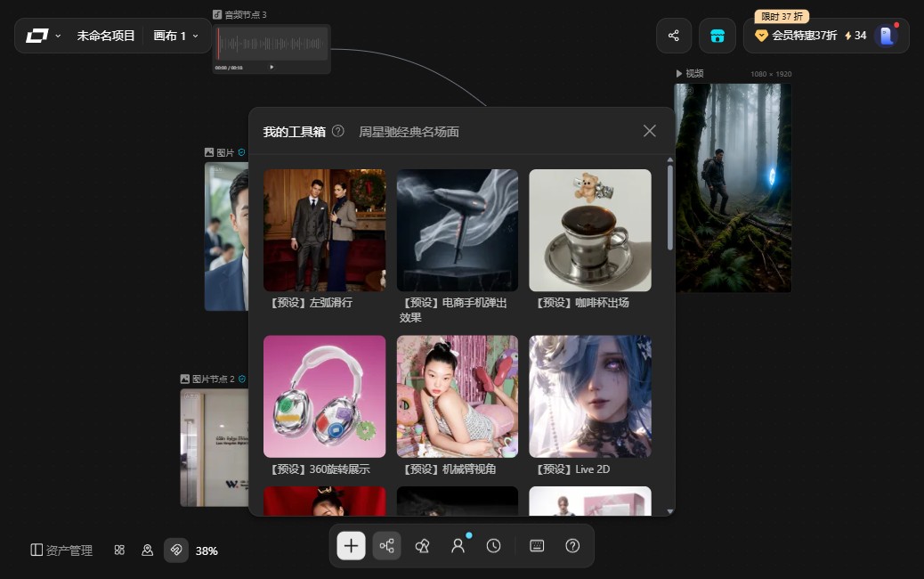The width and height of the screenshot is (924, 579).
Task: Select the 我的工具箱 tab
Action: (x=294, y=132)
